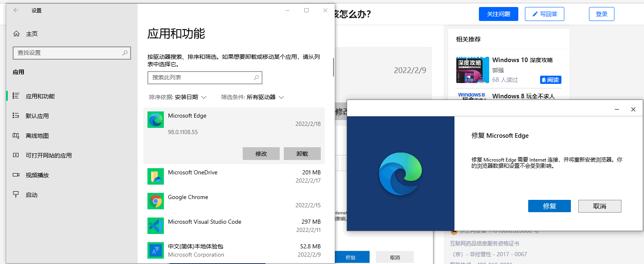Click the 默认应用 icon in sidebar
The width and height of the screenshot is (644, 264).
pyautogui.click(x=16, y=116)
